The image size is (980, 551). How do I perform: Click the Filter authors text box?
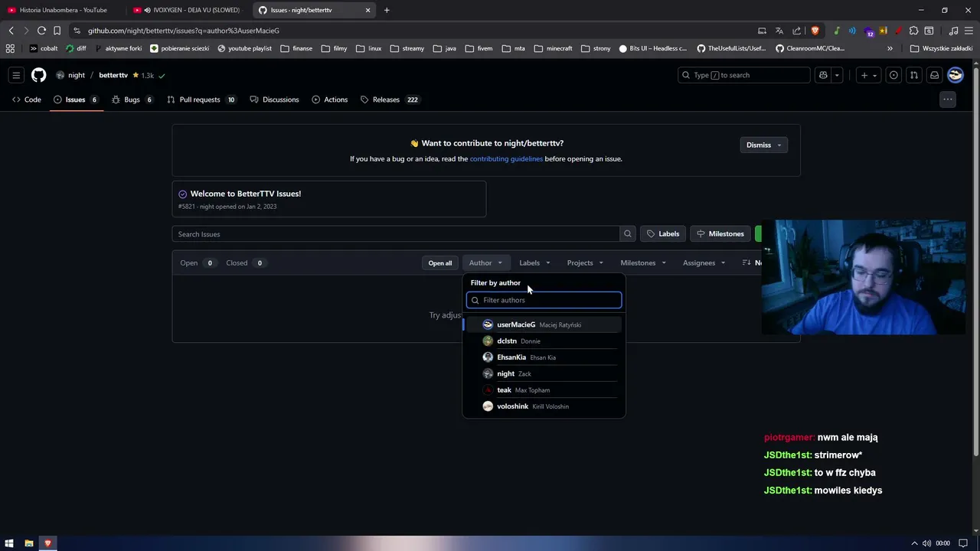(x=544, y=300)
